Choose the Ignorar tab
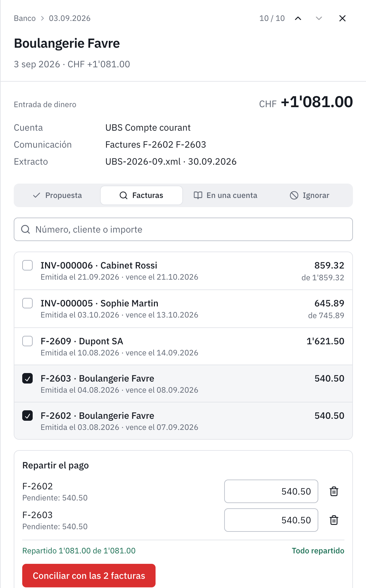This screenshot has height=588, width=366. pyautogui.click(x=309, y=195)
